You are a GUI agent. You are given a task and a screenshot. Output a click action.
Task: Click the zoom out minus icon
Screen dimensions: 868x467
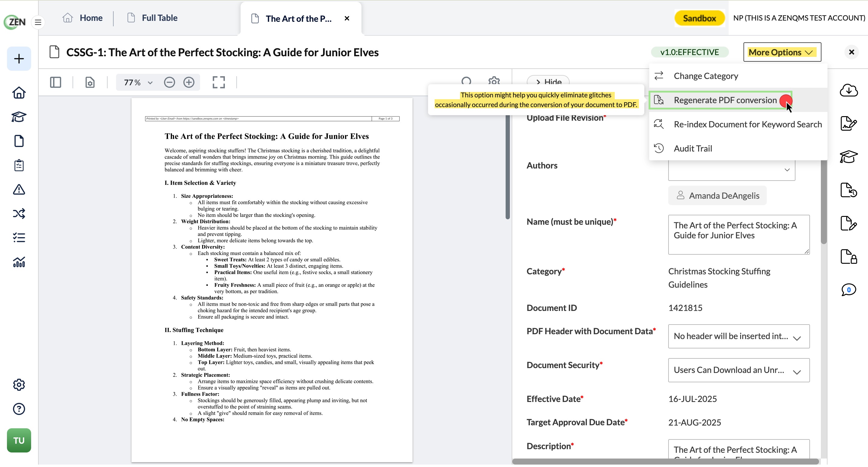170,83
